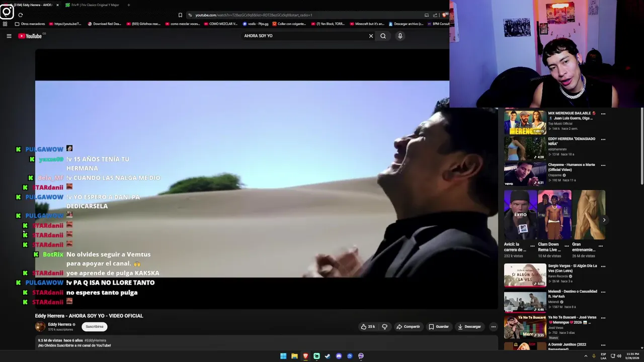644x362 pixels.
Task: Click the search magnifier button
Action: tap(383, 36)
